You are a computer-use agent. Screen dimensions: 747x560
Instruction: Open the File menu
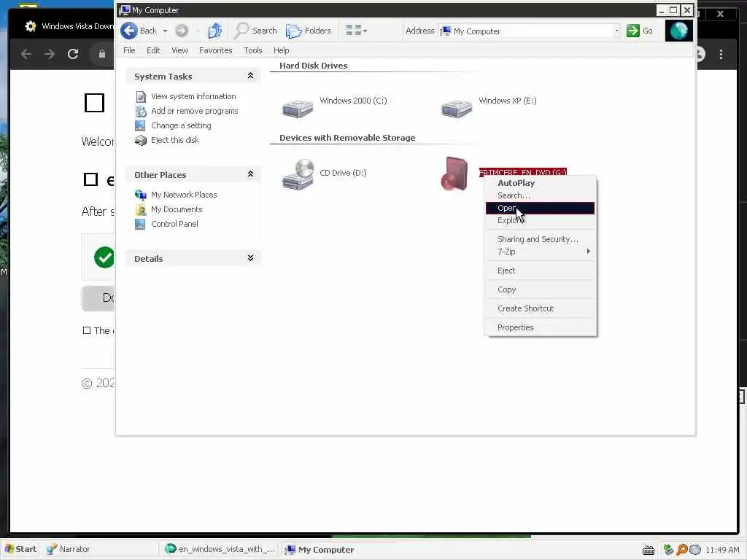(129, 50)
